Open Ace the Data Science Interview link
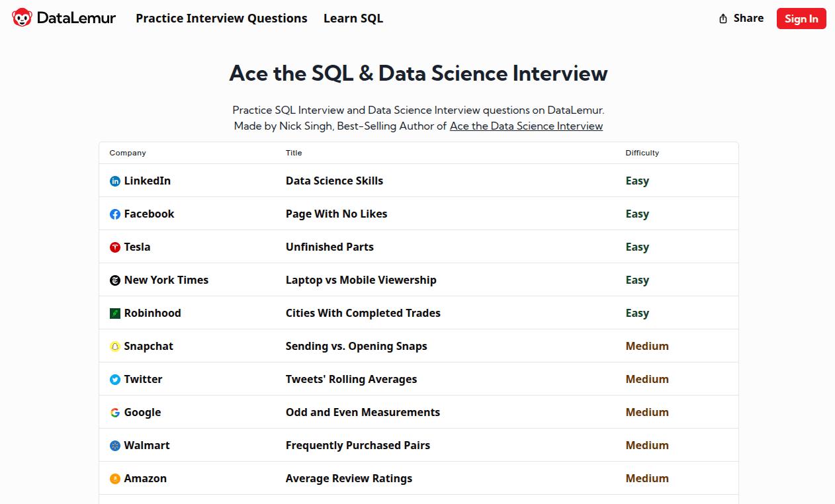The image size is (835, 504). coord(526,126)
